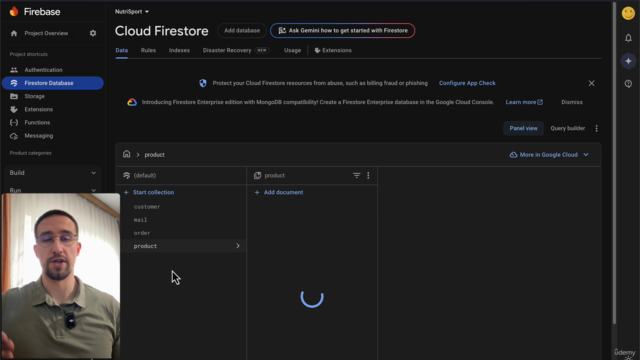
Task: Click the (default) database label
Action: pyautogui.click(x=144, y=176)
